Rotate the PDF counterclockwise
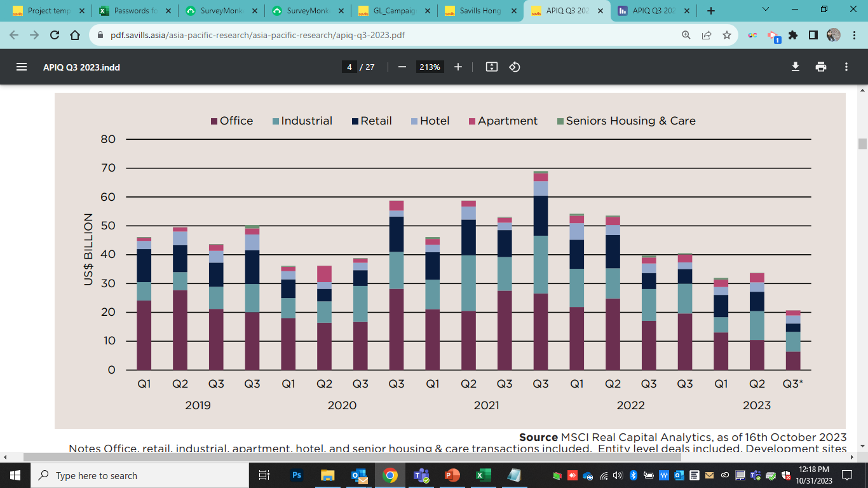 [514, 67]
